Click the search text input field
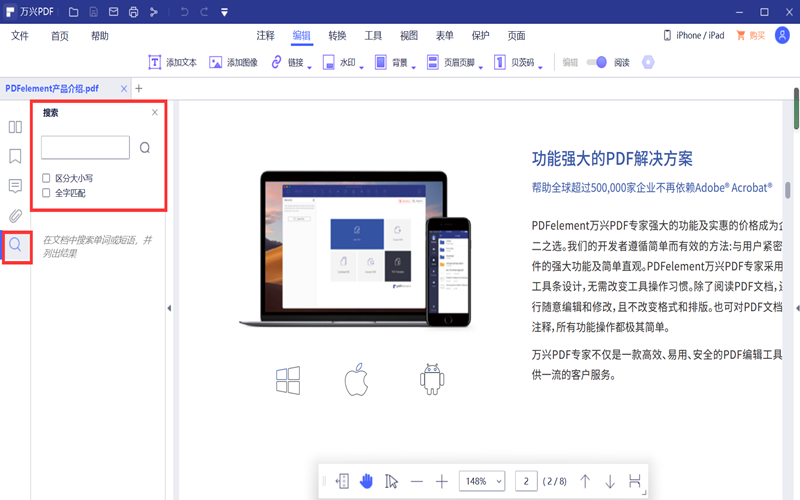 [85, 148]
